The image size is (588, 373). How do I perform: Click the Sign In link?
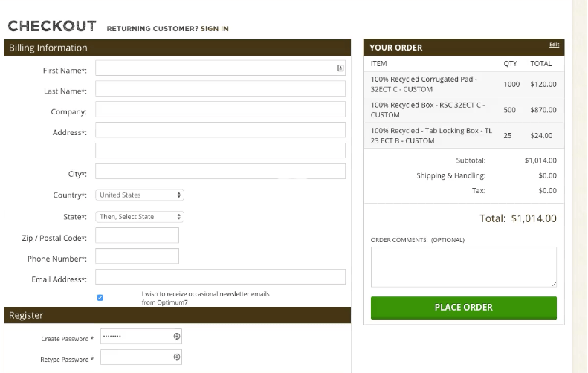pyautogui.click(x=215, y=29)
